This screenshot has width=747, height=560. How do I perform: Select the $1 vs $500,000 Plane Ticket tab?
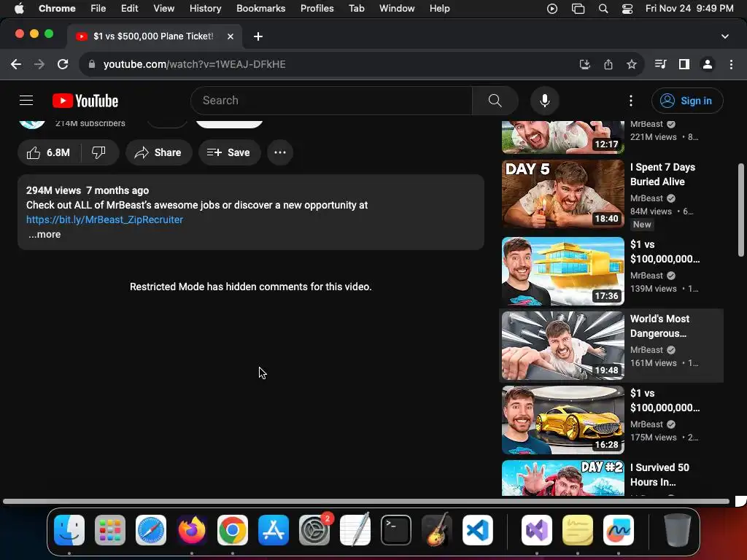tap(153, 36)
